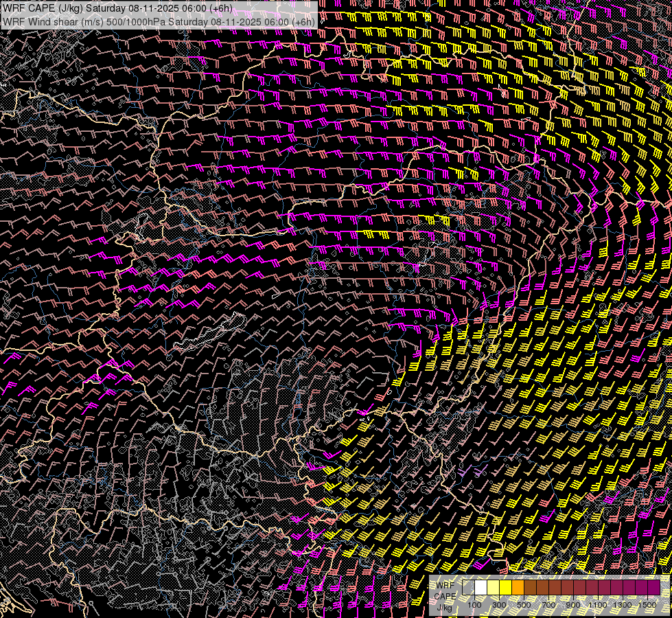Select the 1500 value on the legend scale
This screenshot has height=618, width=672.
647,605
